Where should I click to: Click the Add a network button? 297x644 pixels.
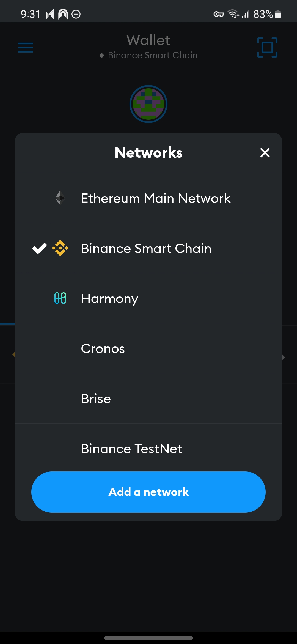coord(148,492)
